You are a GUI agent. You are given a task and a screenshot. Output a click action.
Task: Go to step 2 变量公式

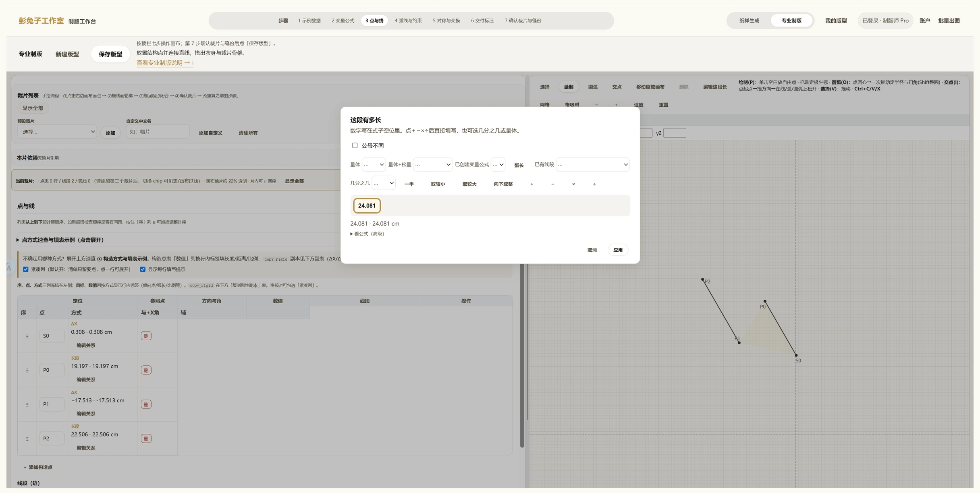[x=343, y=21]
